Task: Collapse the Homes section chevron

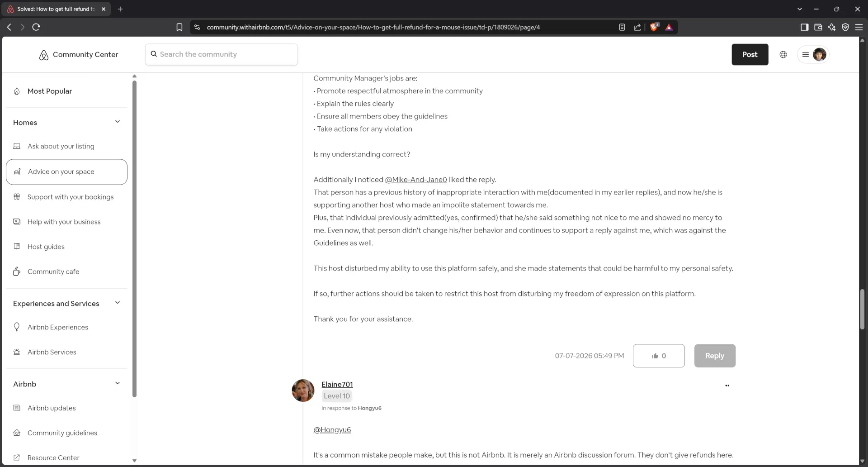Action: (x=118, y=122)
